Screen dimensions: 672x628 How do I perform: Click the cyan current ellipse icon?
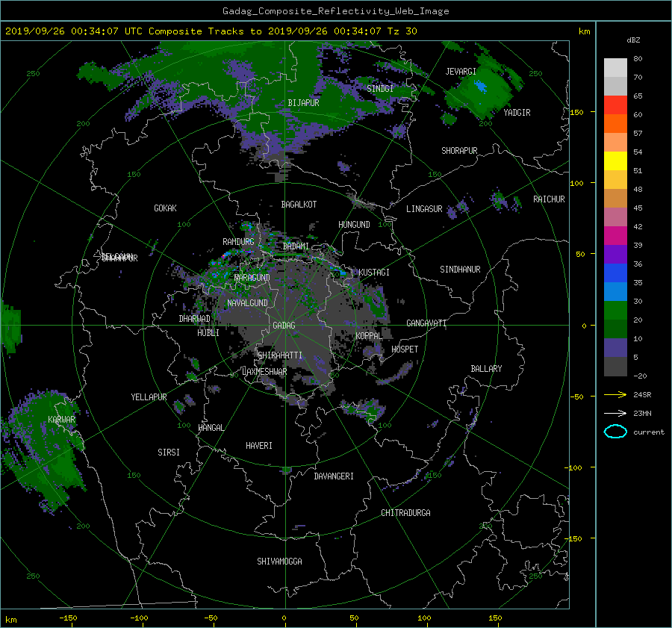tap(615, 432)
